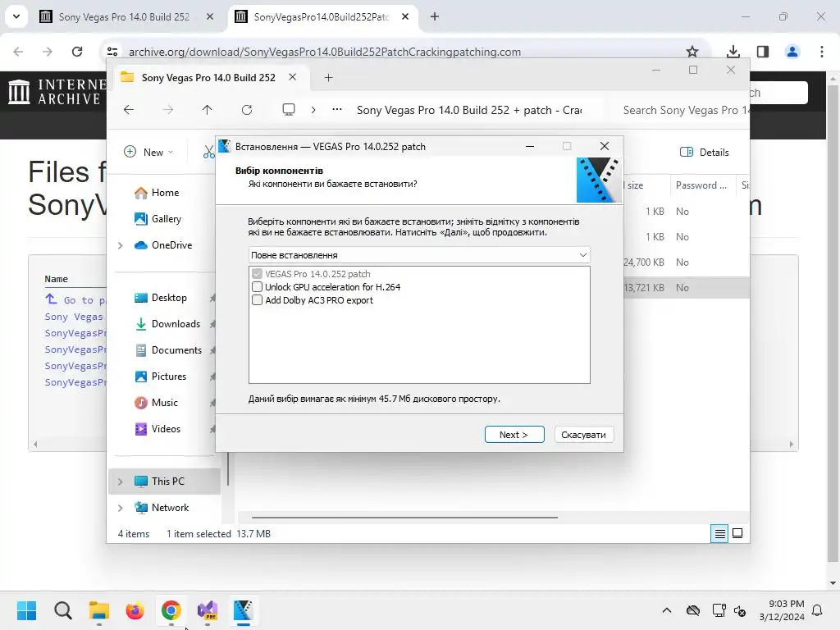Switch to details list view icon
Screen dimensions: 840x630
[719, 533]
